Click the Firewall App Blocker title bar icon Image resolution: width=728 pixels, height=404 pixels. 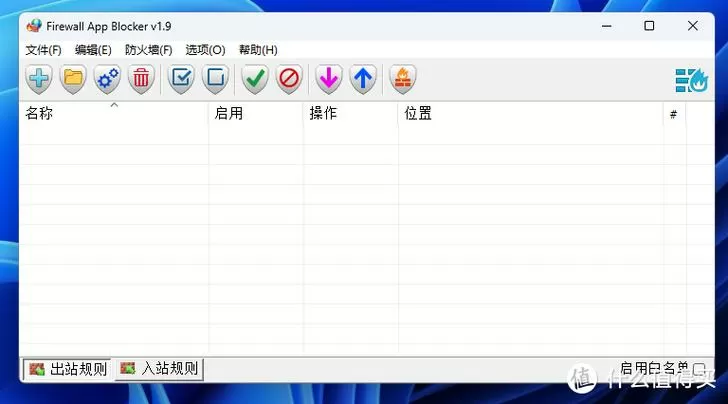[x=34, y=26]
